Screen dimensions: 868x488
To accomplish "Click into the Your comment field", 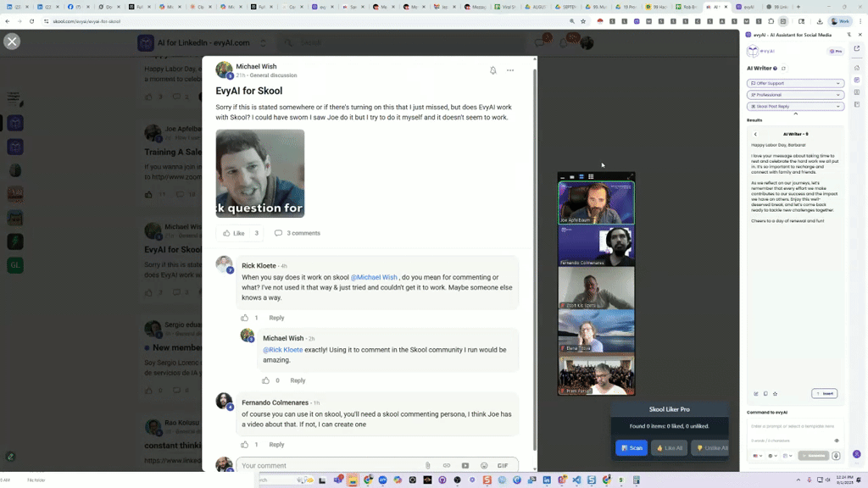I will tap(330, 465).
